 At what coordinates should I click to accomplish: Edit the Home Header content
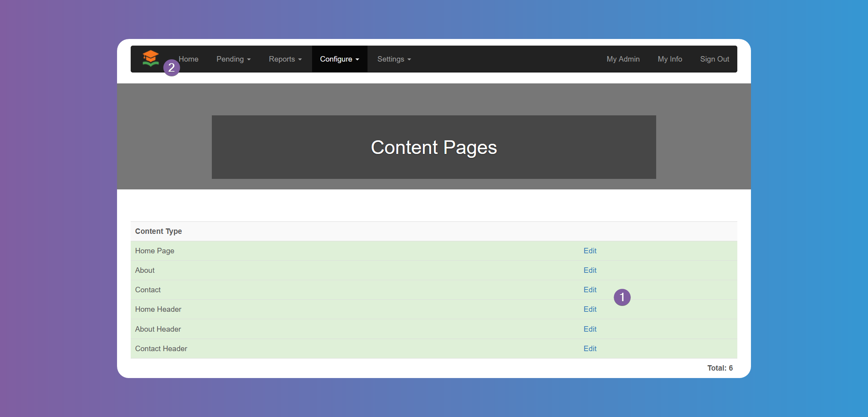[590, 309]
